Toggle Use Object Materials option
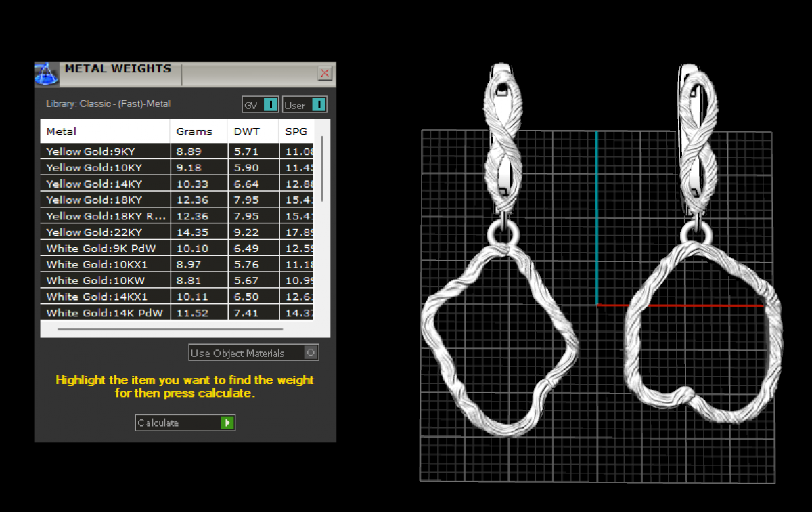 (x=254, y=353)
